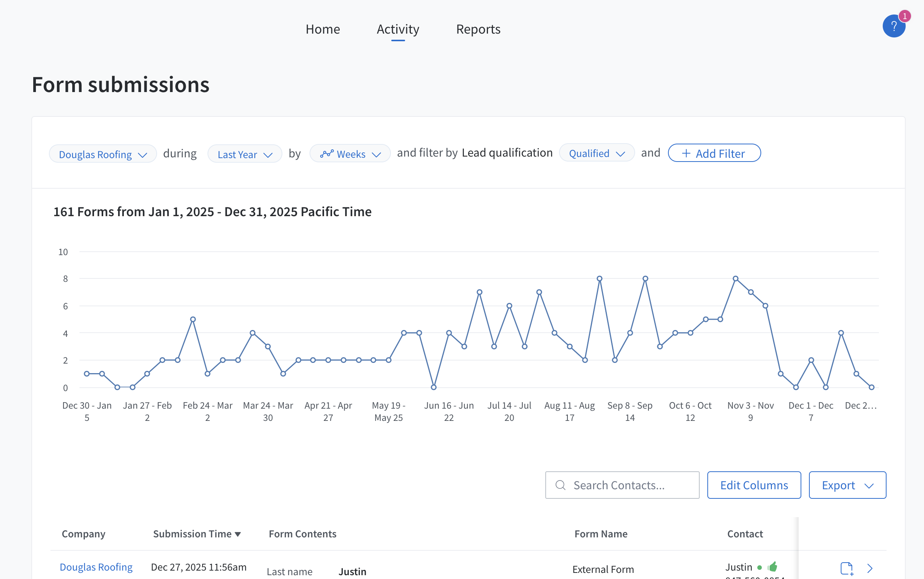Select the Nov 3 - Nov 9 chart point
The width and height of the screenshot is (924, 579).
pos(751,292)
